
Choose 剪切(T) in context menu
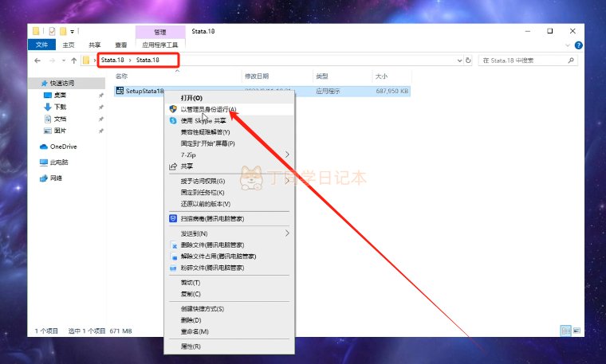pos(229,283)
